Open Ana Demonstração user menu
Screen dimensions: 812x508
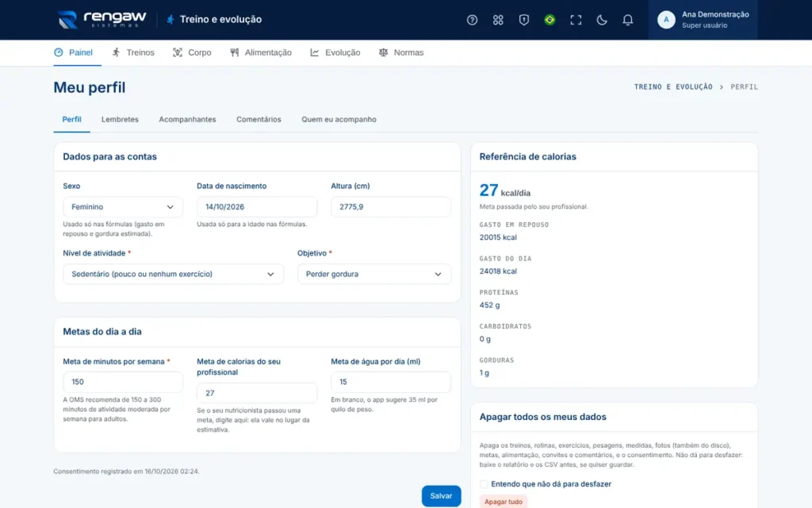point(703,20)
